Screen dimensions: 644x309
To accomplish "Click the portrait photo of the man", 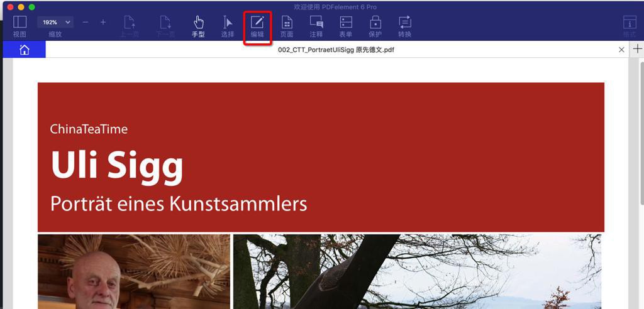I will point(134,272).
